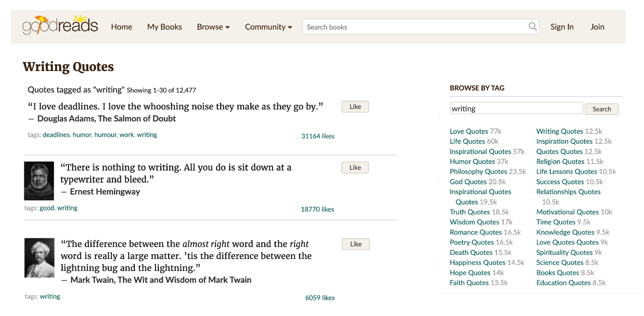Open The Salmon of Doubt book link

[x=137, y=119]
